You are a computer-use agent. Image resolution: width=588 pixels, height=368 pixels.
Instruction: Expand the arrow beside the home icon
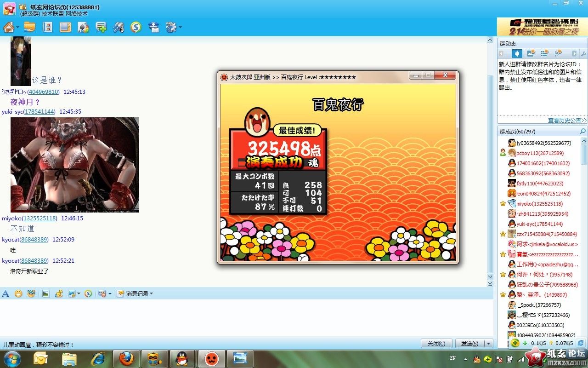pos(17,27)
